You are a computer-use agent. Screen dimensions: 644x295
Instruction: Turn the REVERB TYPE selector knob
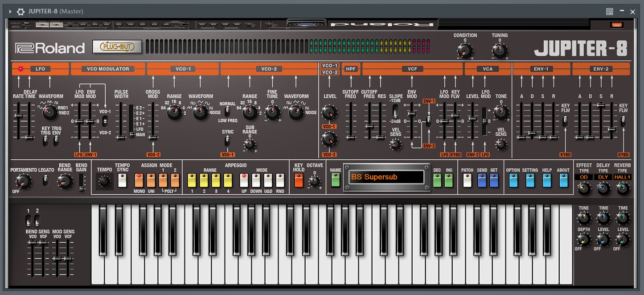[x=623, y=189]
